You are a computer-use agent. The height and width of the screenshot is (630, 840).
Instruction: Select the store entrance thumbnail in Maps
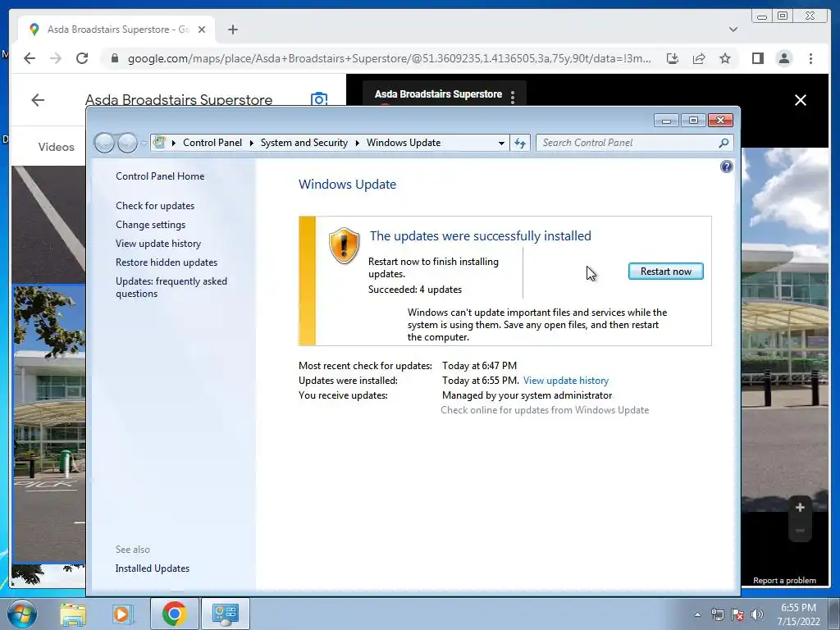point(48,424)
